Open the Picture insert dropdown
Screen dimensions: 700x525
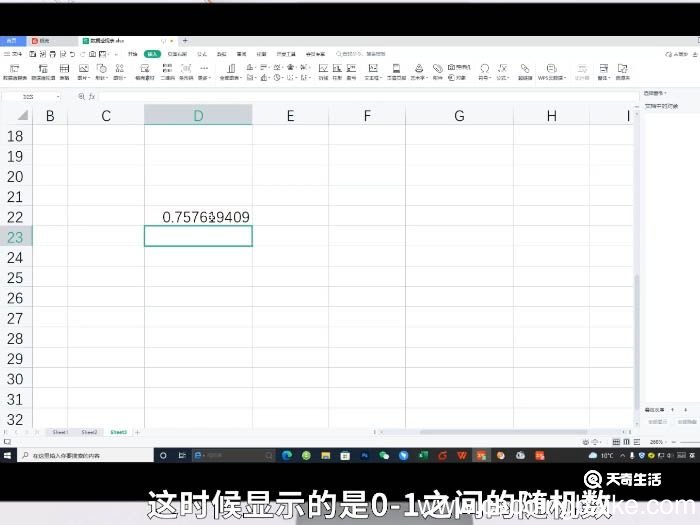83,71
